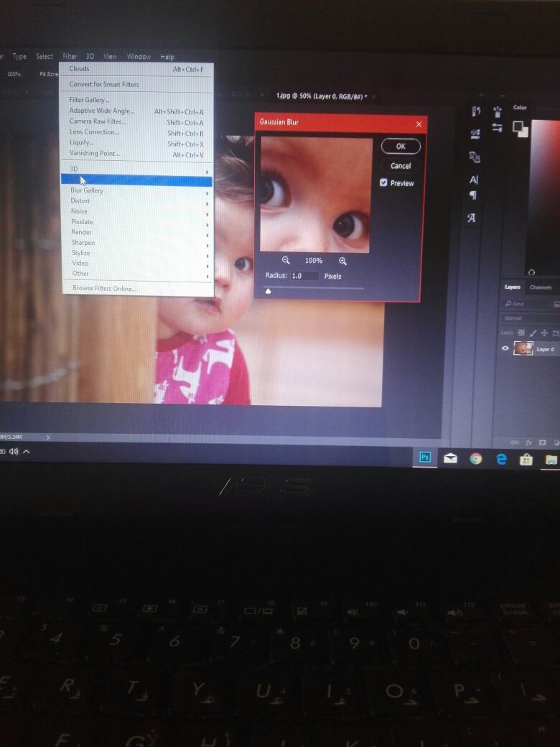Image resolution: width=560 pixels, height=747 pixels.
Task: Zoom in the Gaussian Blur preview
Action: (342, 261)
